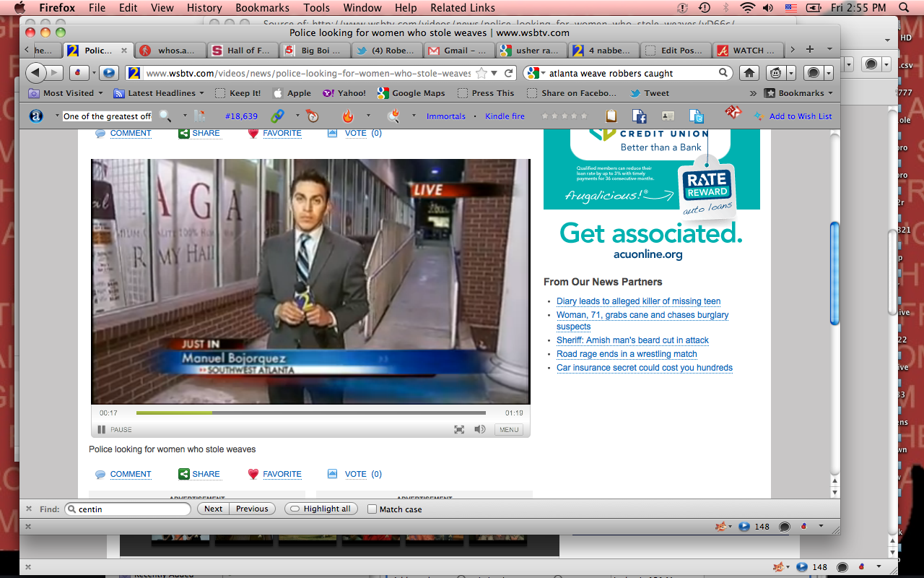Click Next in the find bar
Screen dimensions: 924x578
coord(213,509)
